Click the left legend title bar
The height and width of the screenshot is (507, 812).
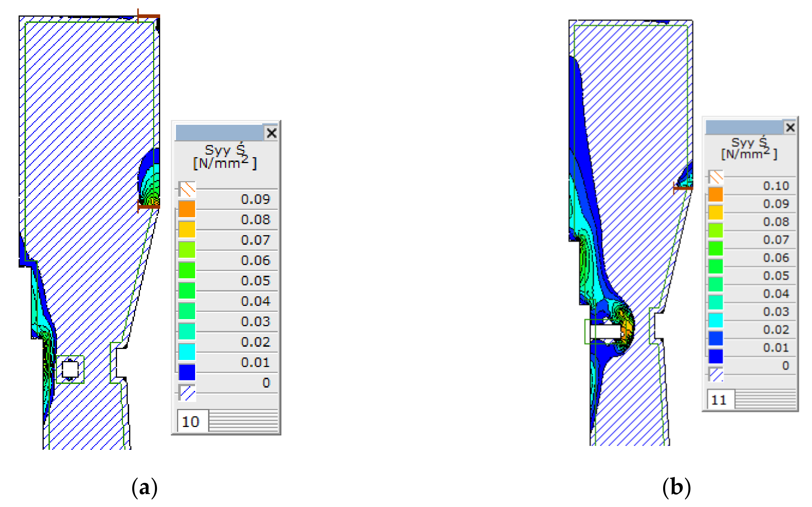[219, 133]
